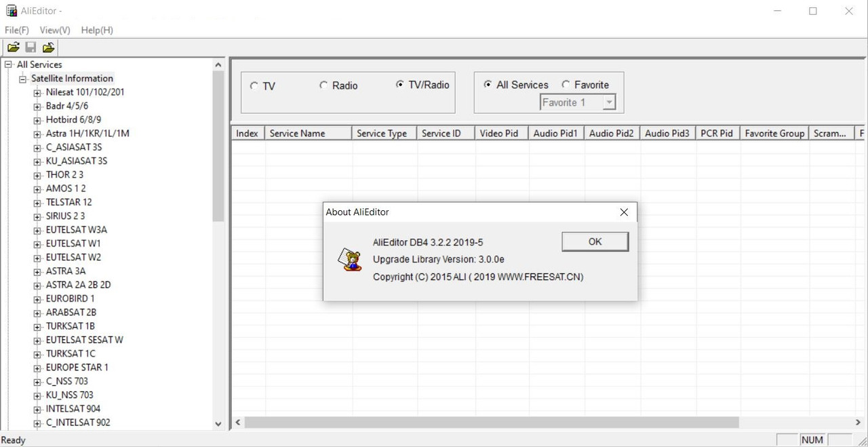Select AMOS 1 2 in the tree
Image resolution: width=868 pixels, height=447 pixels.
coord(66,189)
